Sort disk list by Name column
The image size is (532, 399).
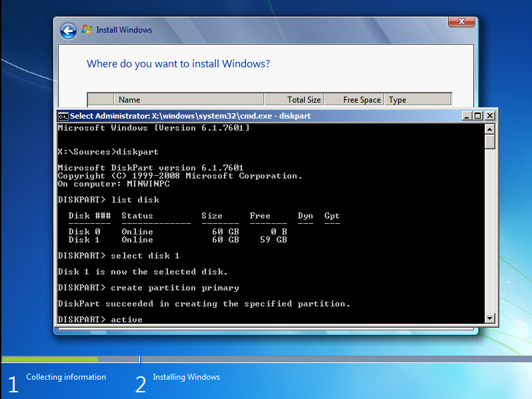tap(189, 100)
